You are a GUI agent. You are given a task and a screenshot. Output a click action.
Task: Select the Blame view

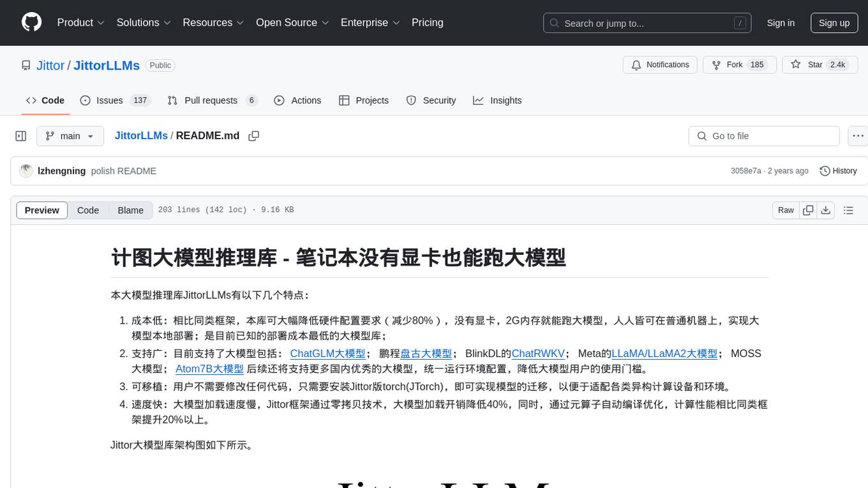coord(131,210)
